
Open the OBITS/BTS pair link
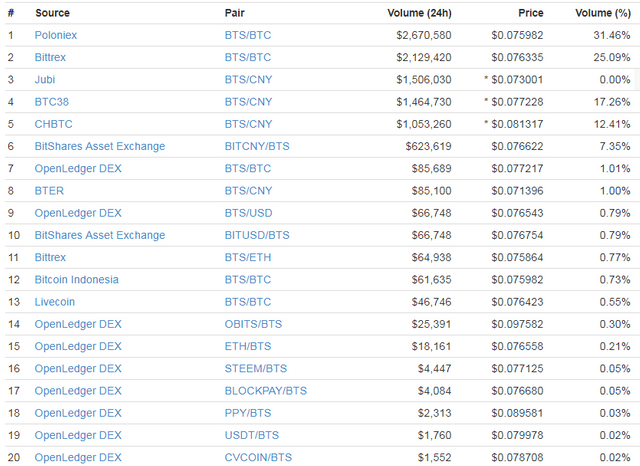pos(253,324)
